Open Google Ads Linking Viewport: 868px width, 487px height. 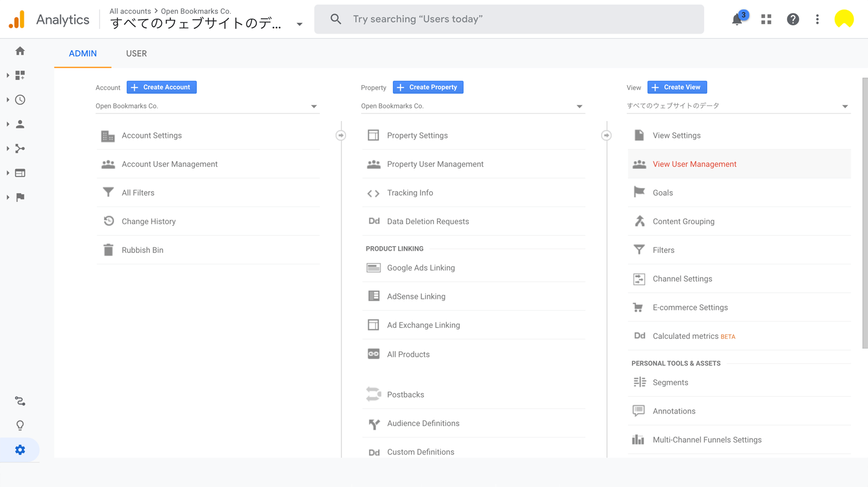(x=421, y=268)
